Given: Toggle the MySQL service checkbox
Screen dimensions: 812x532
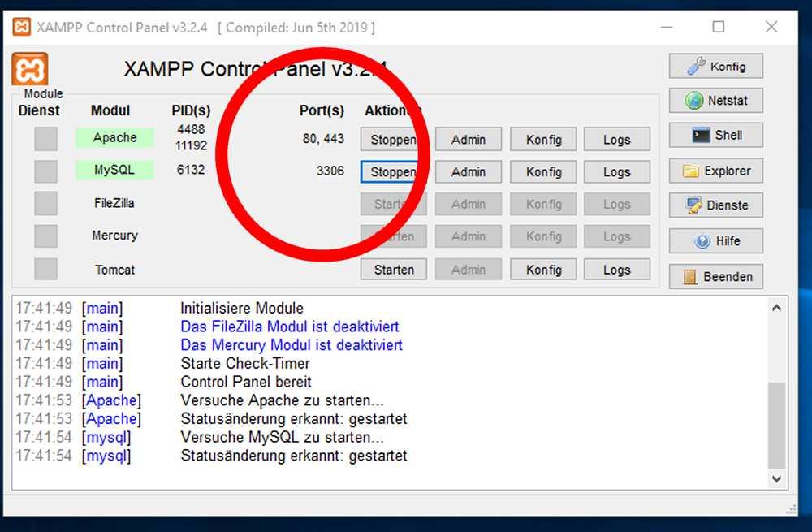Looking at the screenshot, I should [45, 171].
